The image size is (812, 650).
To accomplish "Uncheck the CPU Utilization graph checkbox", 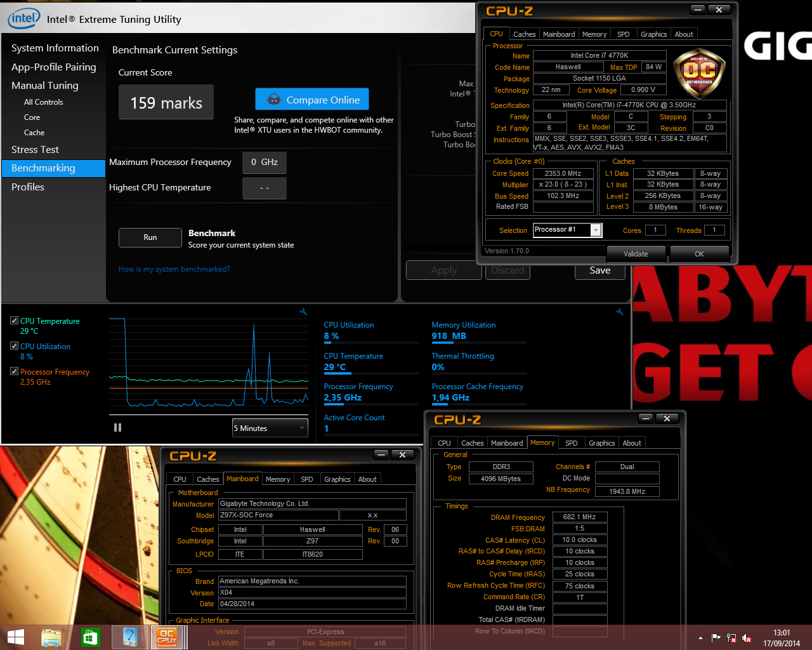I will click(14, 346).
